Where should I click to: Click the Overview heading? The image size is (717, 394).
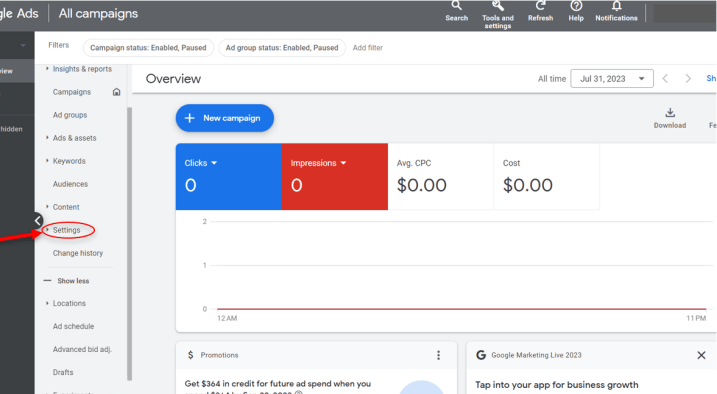(x=173, y=79)
